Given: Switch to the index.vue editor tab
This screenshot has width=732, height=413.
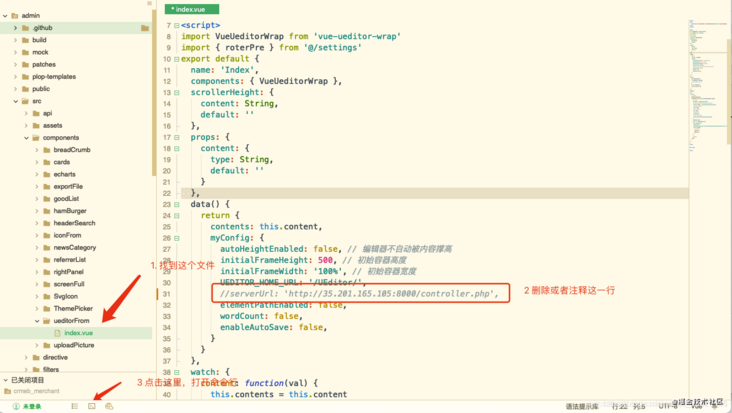Looking at the screenshot, I should pyautogui.click(x=191, y=9).
